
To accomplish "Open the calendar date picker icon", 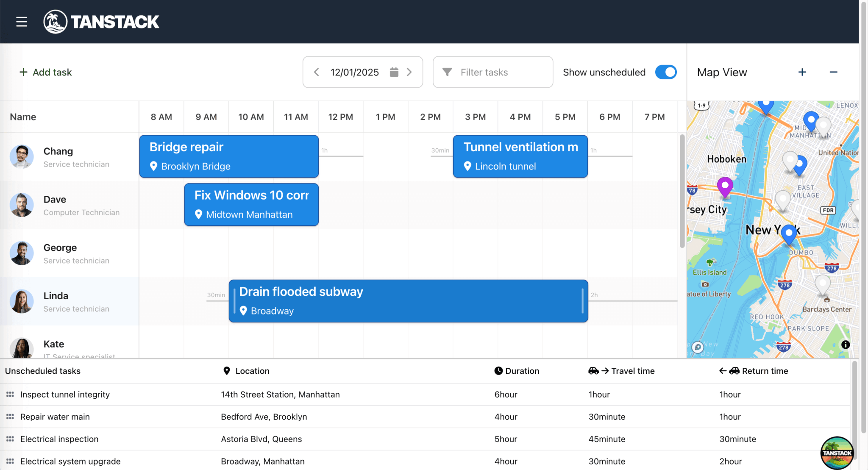I will pyautogui.click(x=394, y=72).
